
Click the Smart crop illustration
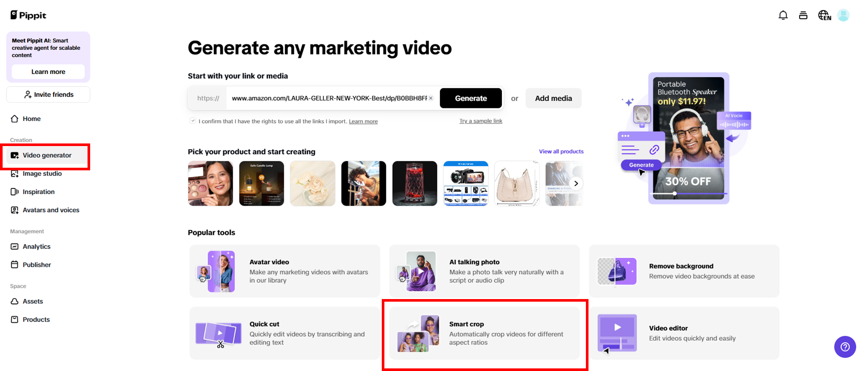tap(418, 333)
